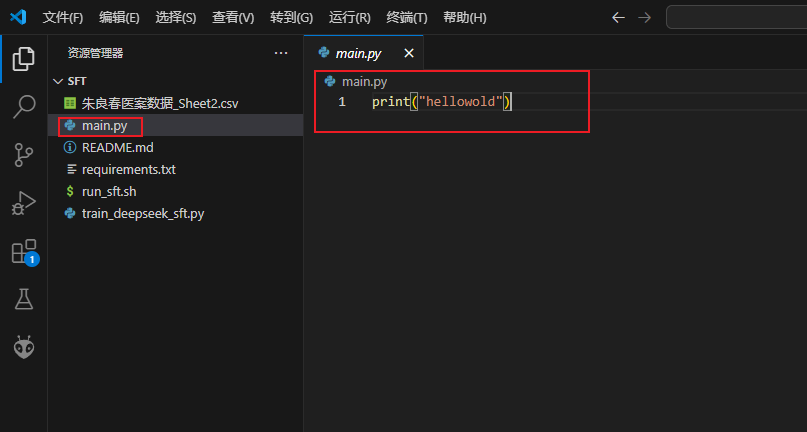Image resolution: width=807 pixels, height=432 pixels.
Task: Click the "hellowold" string in code
Action: click(x=460, y=102)
